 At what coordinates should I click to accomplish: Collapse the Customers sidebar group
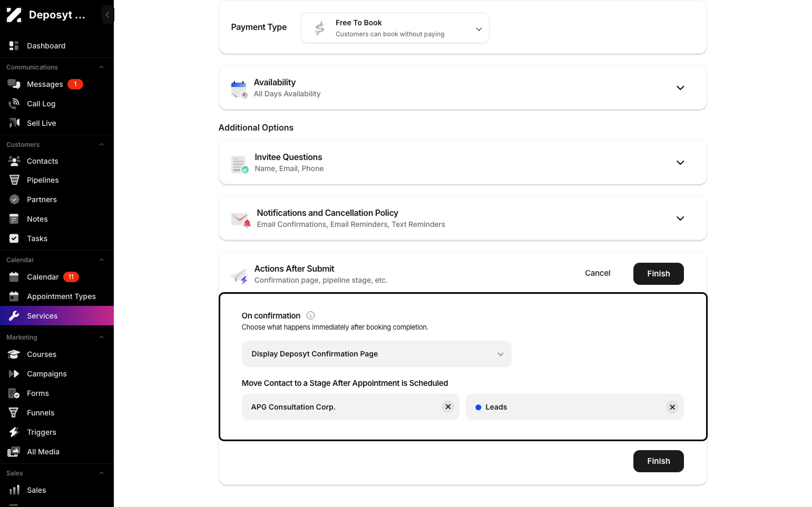102,145
